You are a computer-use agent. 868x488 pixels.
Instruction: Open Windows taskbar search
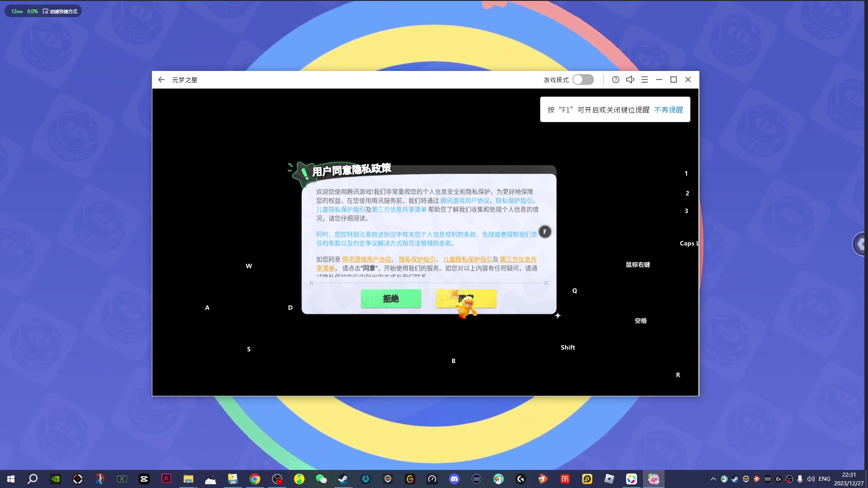coord(33,479)
